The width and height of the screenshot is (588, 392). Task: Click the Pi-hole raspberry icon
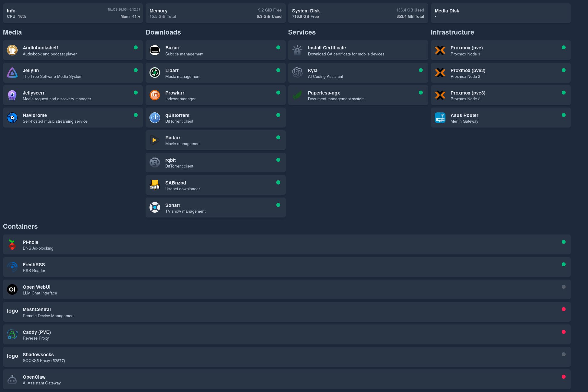click(12, 244)
